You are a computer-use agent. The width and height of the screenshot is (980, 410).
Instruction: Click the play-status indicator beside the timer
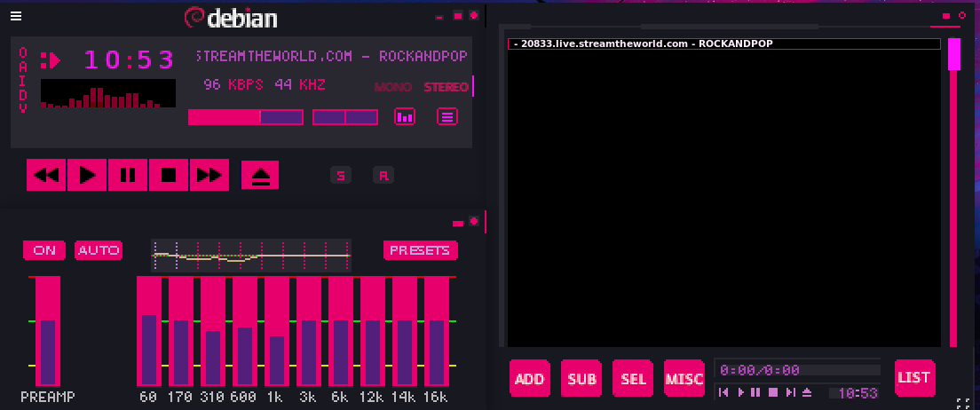pyautogui.click(x=51, y=60)
